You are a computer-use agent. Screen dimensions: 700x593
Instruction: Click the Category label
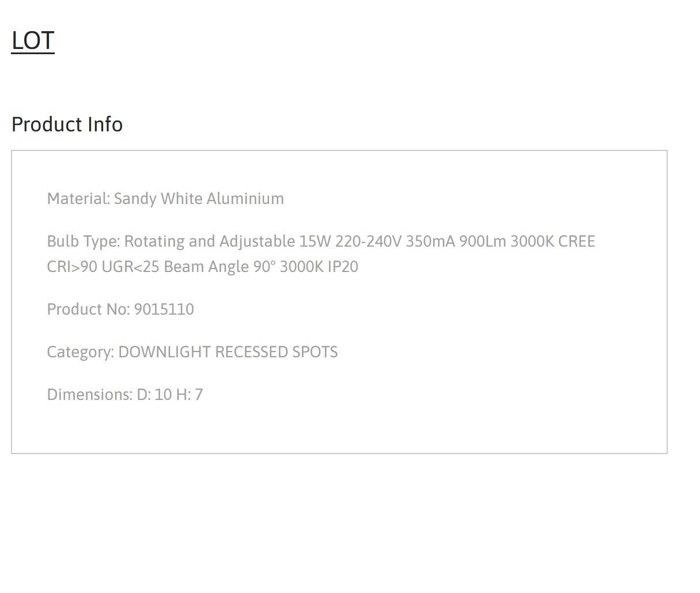point(80,352)
